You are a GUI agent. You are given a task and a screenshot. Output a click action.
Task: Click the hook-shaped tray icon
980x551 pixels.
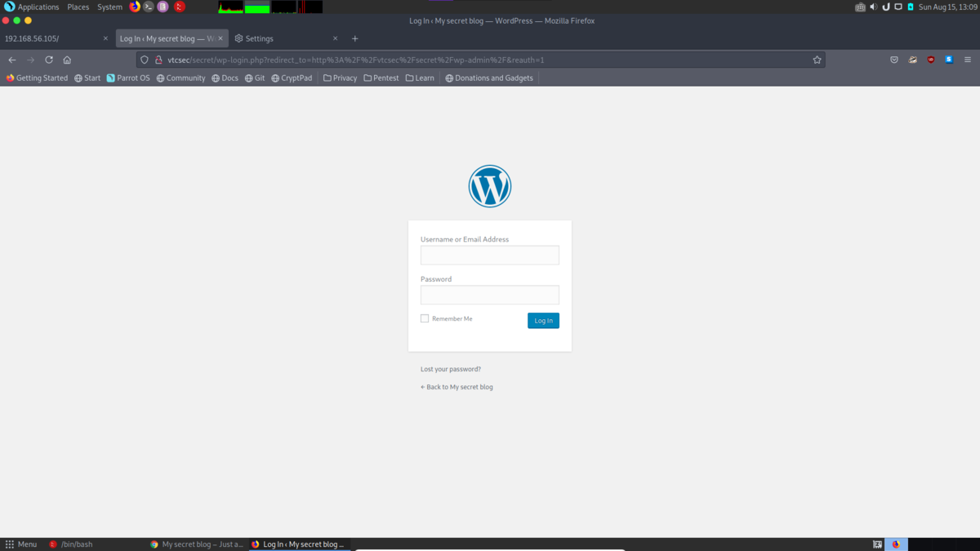886,7
